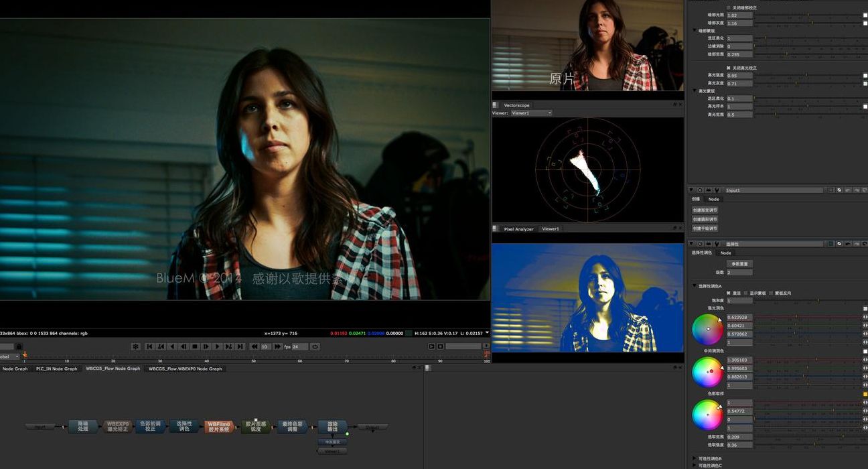Viewport: 868px width, 469px height.
Task: Click the center-node icon in 选择性 panel header
Action: click(x=701, y=244)
